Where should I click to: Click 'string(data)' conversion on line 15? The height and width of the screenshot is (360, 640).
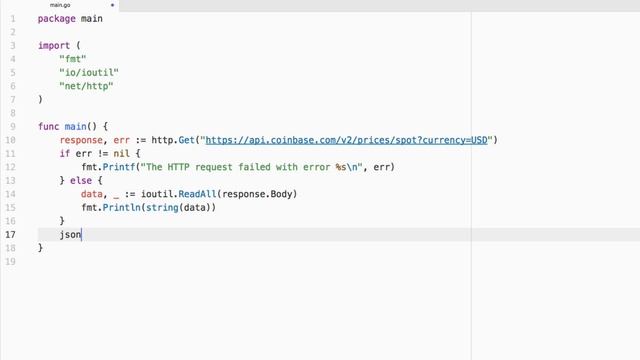(x=178, y=207)
